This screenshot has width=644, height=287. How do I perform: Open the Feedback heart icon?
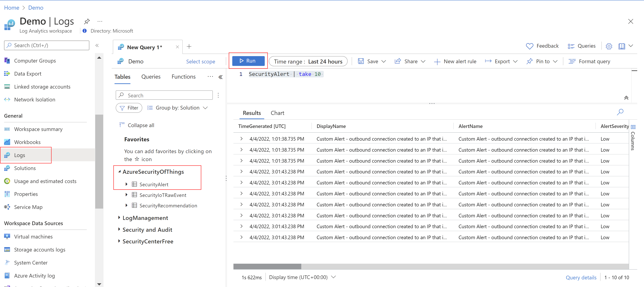click(529, 46)
